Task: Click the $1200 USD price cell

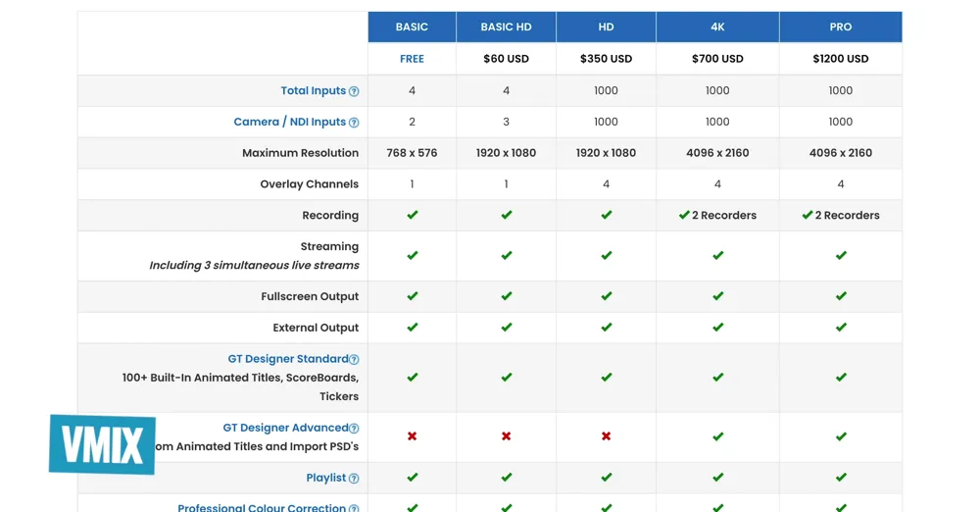Action: (841, 59)
